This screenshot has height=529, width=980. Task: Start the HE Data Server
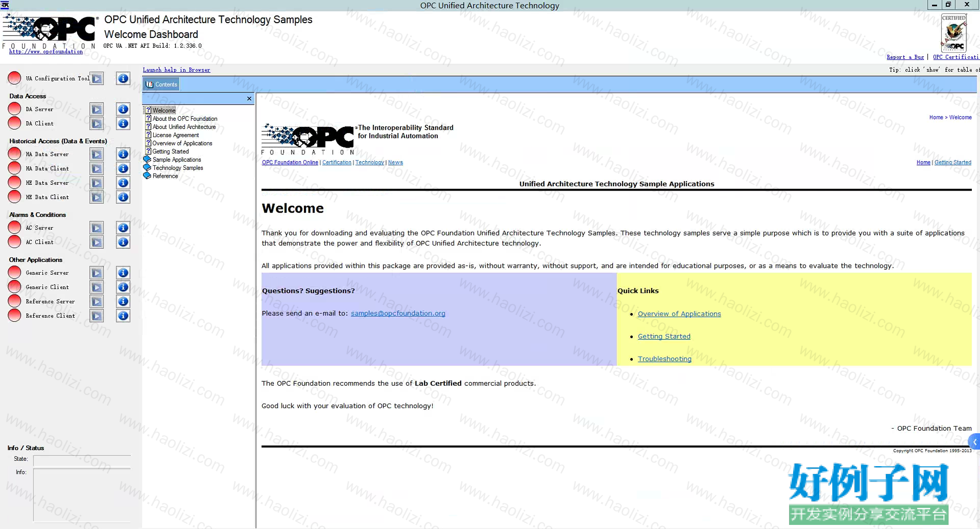(x=97, y=182)
